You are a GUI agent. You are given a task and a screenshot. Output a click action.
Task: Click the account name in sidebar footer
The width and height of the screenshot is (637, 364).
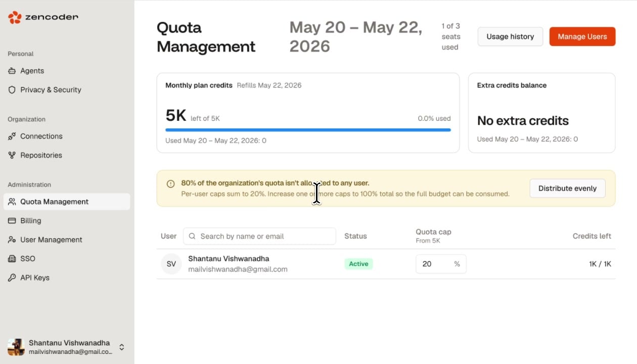tap(69, 343)
